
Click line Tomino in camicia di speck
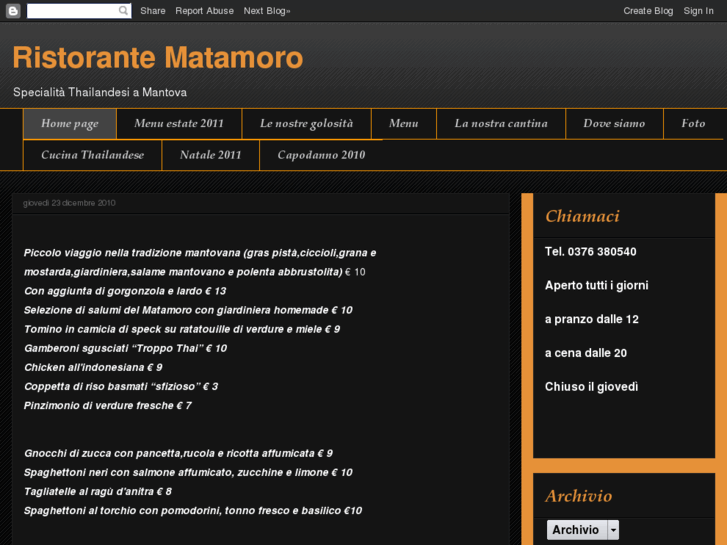182,329
